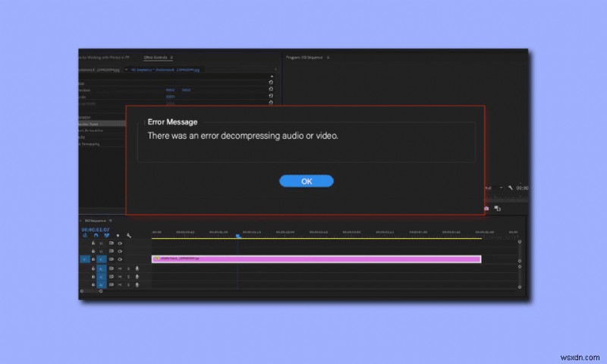Toggle Snap magnet in timeline
The image size is (607, 364).
[96, 235]
